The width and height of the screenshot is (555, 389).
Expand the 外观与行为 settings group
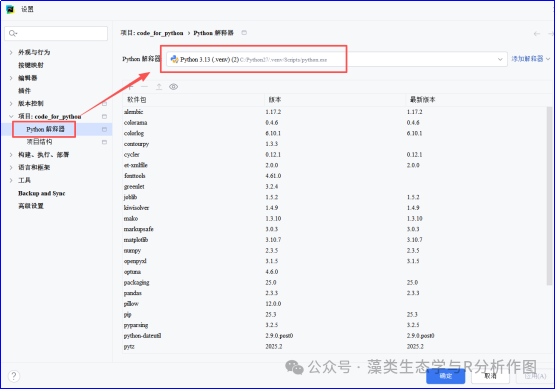tap(11, 52)
